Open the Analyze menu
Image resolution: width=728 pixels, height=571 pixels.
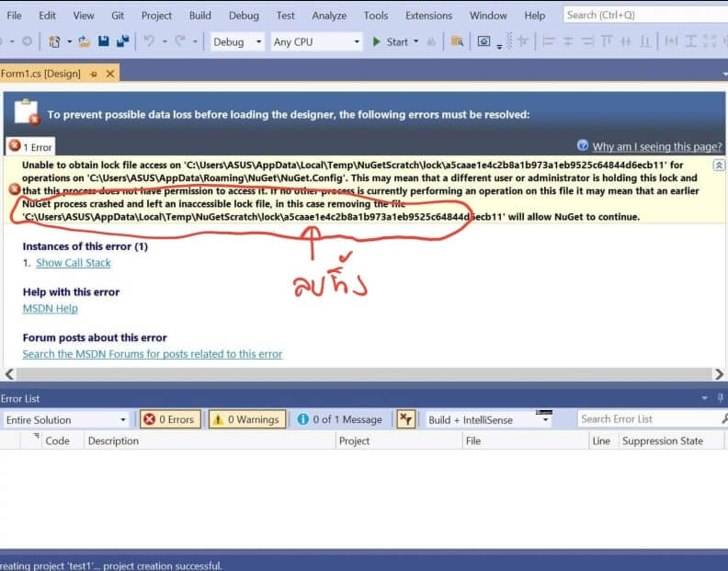pyautogui.click(x=329, y=16)
